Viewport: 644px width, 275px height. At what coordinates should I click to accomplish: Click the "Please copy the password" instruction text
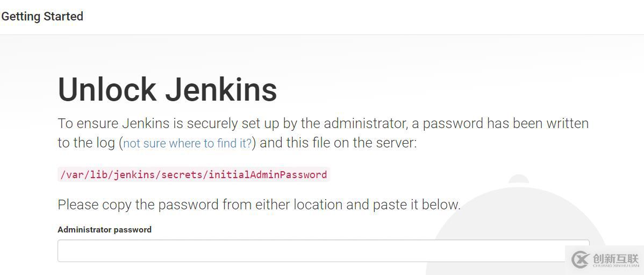click(259, 205)
